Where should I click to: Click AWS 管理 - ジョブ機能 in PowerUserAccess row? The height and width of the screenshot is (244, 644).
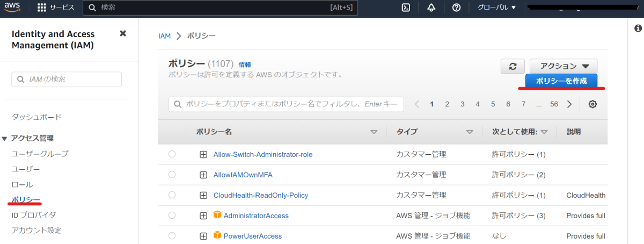coord(433,236)
